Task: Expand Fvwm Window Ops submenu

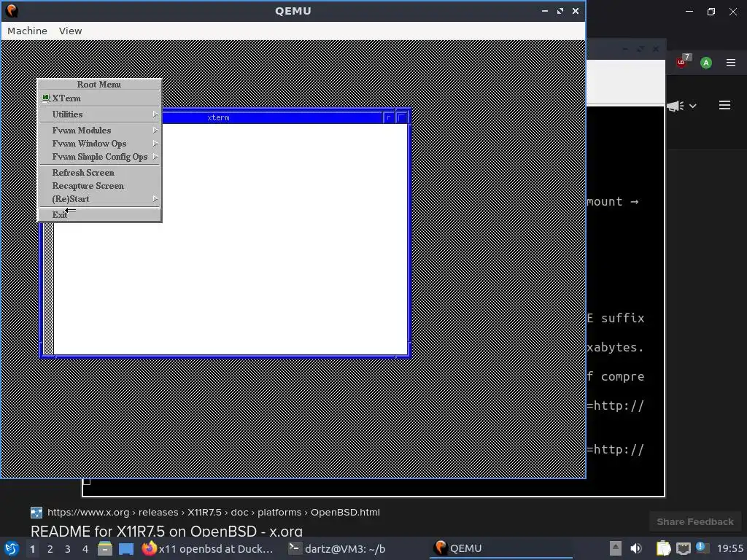Action: [99, 144]
